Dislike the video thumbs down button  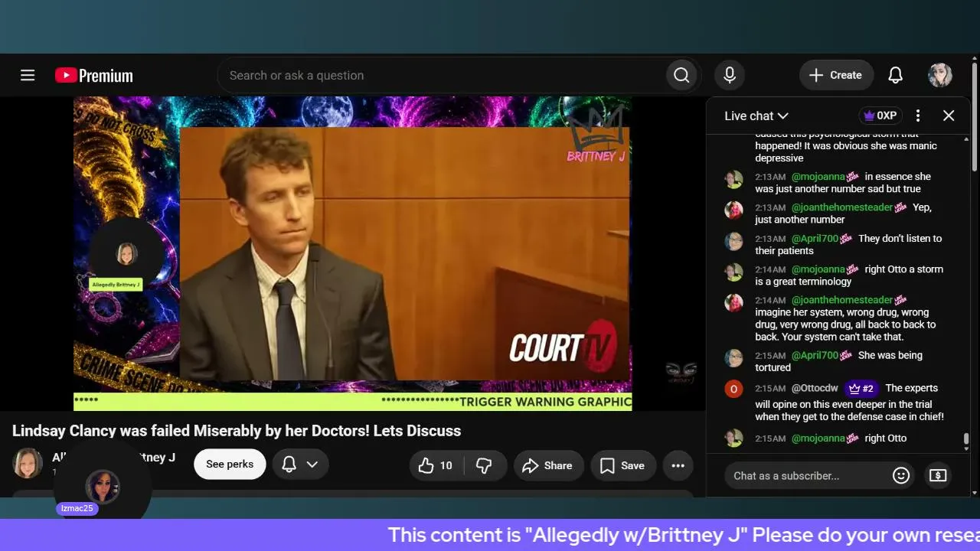point(484,465)
